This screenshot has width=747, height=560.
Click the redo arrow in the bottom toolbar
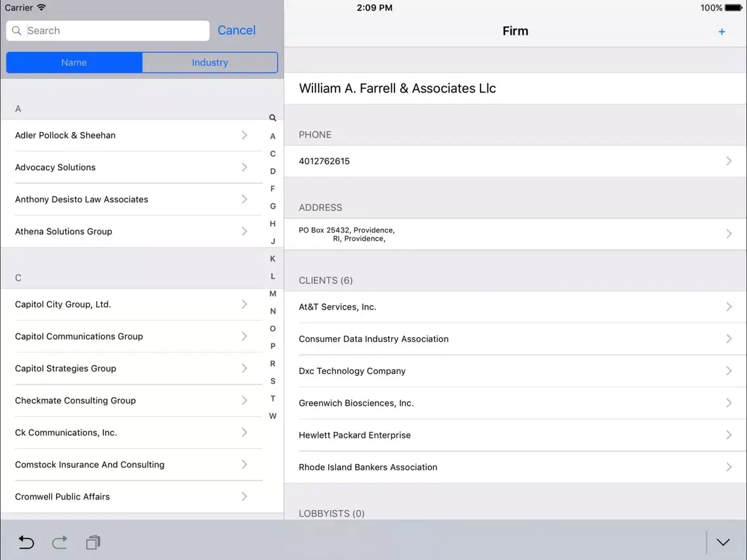click(60, 542)
